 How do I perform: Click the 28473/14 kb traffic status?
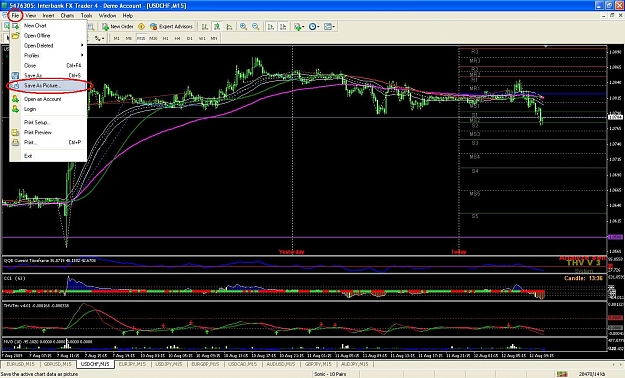tap(593, 374)
